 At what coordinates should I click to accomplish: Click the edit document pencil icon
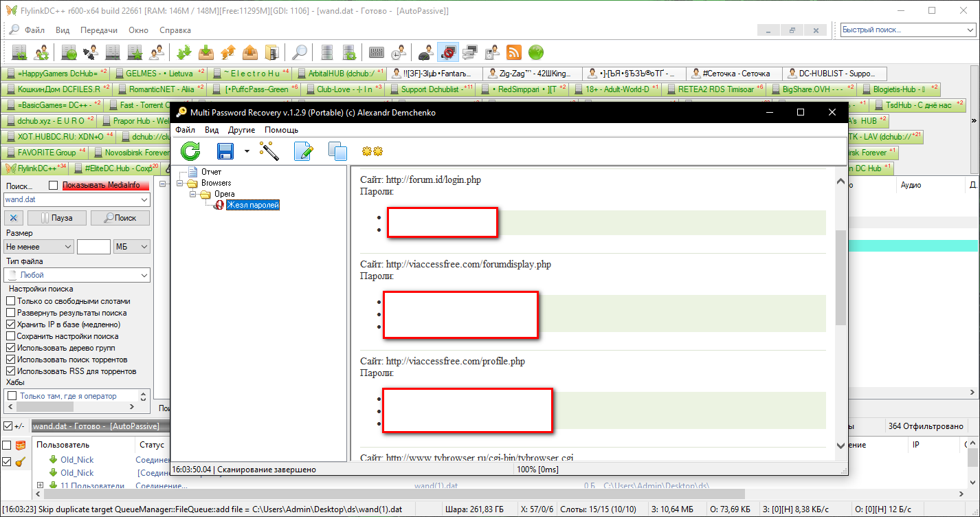click(x=303, y=151)
